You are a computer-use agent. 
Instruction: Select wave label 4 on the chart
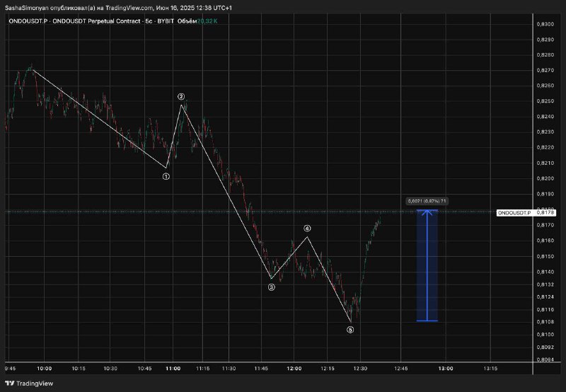[x=307, y=229]
